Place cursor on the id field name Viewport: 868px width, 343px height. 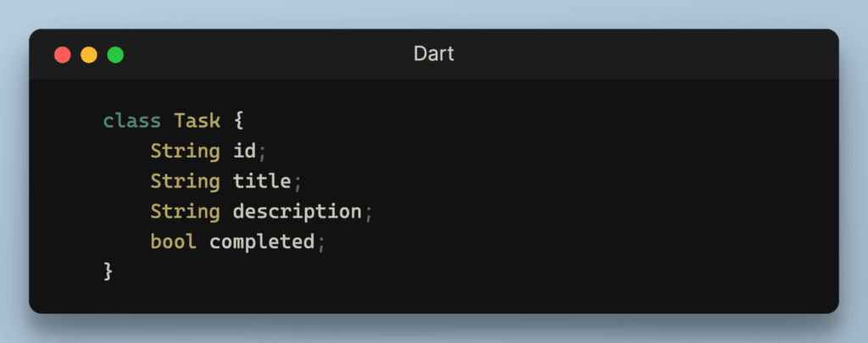[244, 151]
